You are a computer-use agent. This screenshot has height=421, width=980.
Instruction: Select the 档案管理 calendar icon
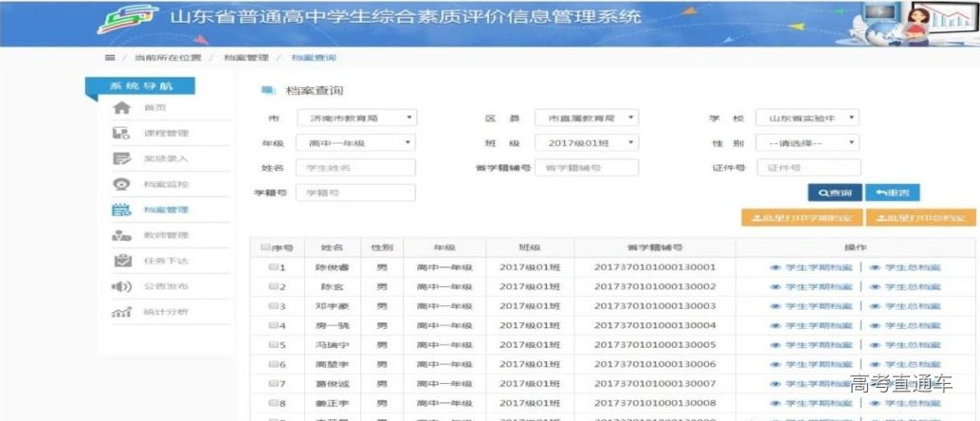click(121, 210)
